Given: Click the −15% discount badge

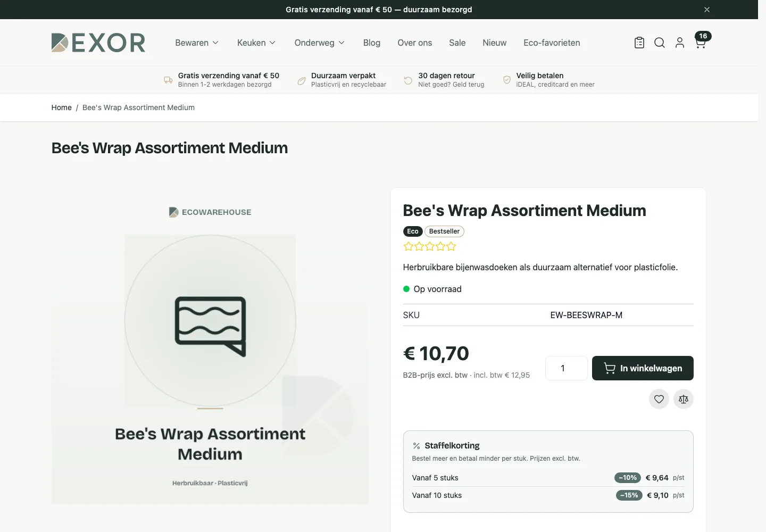Looking at the screenshot, I should click(629, 495).
